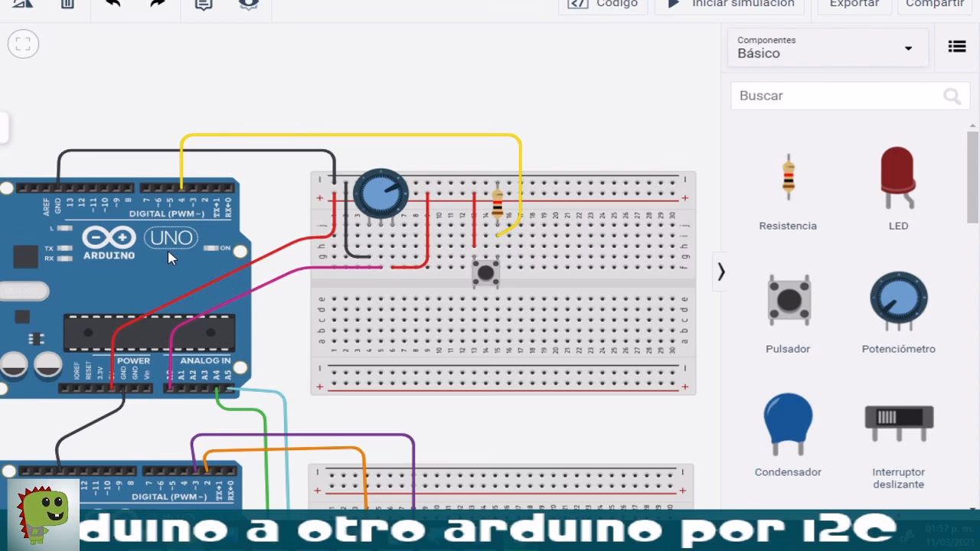
Task: Open the Compartir menu
Action: pyautogui.click(x=934, y=5)
